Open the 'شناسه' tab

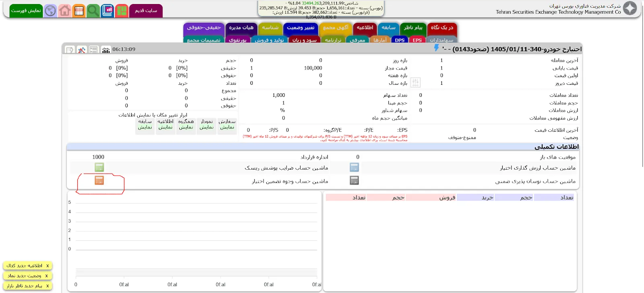[x=270, y=28]
